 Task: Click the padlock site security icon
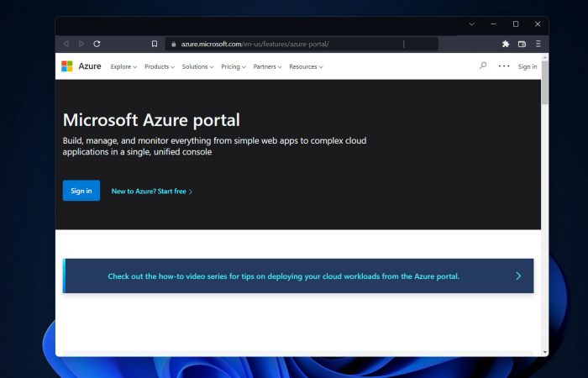[173, 44]
